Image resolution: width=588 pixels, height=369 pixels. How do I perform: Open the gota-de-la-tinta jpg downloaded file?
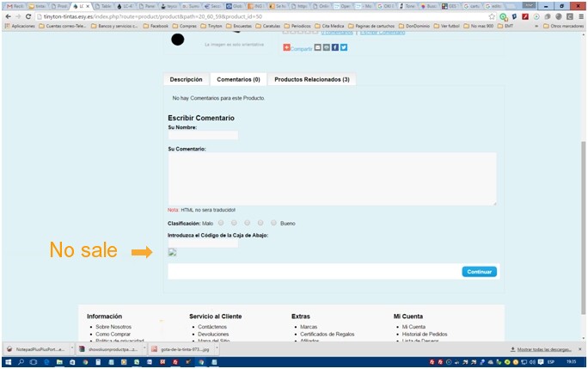(x=181, y=349)
